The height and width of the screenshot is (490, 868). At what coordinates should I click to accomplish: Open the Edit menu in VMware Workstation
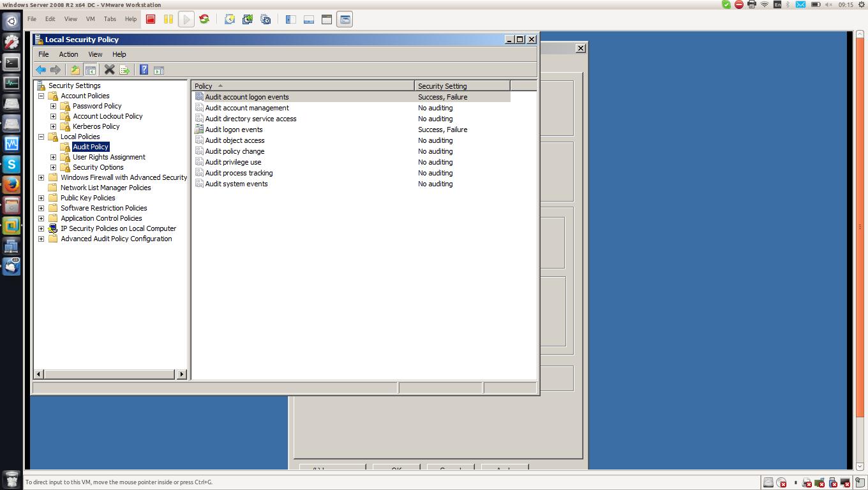click(50, 19)
